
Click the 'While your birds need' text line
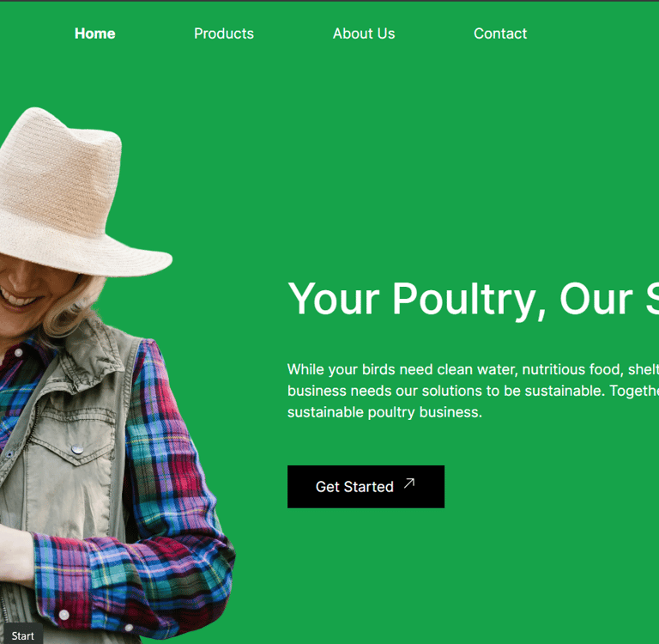(473, 369)
